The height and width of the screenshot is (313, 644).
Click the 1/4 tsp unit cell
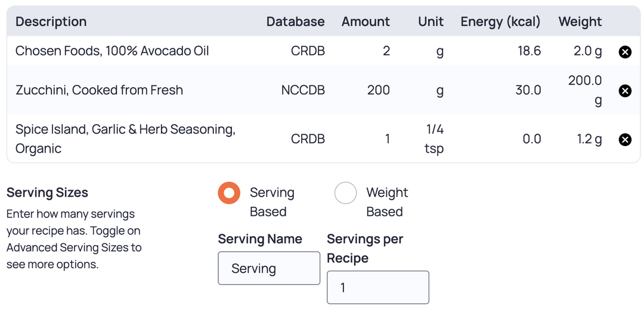coord(435,139)
